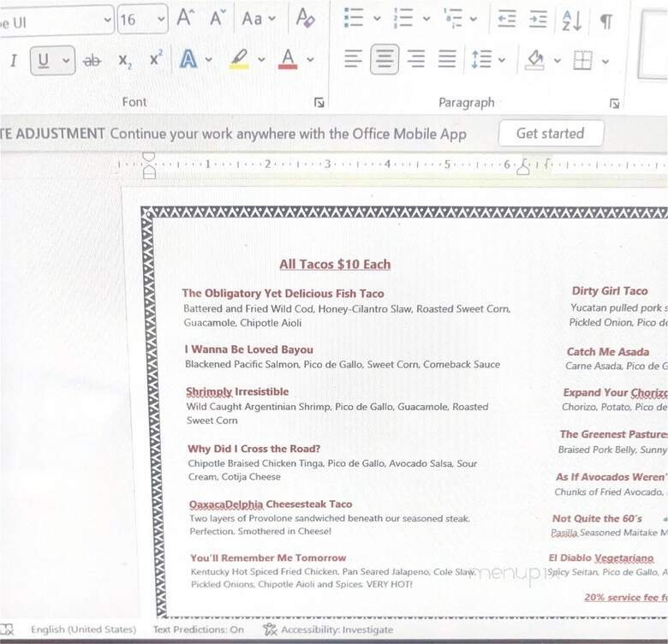This screenshot has height=644, width=668.
Task: Toggle superscript formatting
Action: click(x=156, y=58)
